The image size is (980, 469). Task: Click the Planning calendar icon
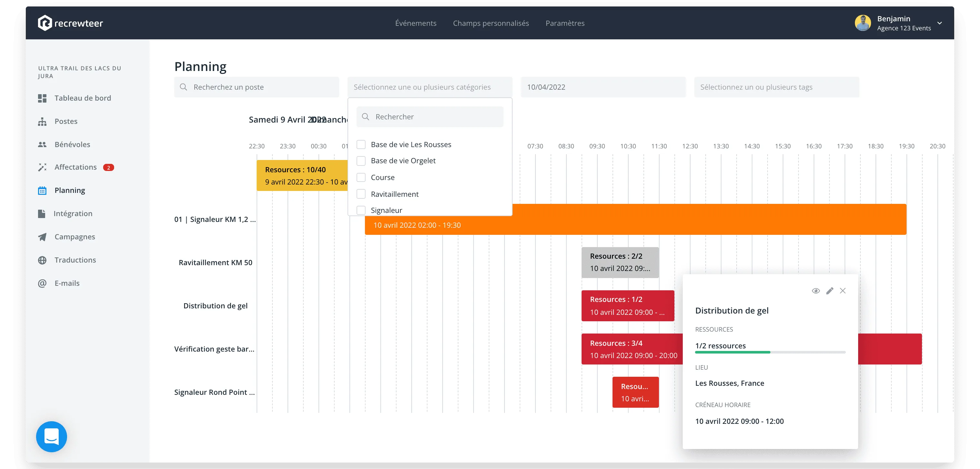42,190
